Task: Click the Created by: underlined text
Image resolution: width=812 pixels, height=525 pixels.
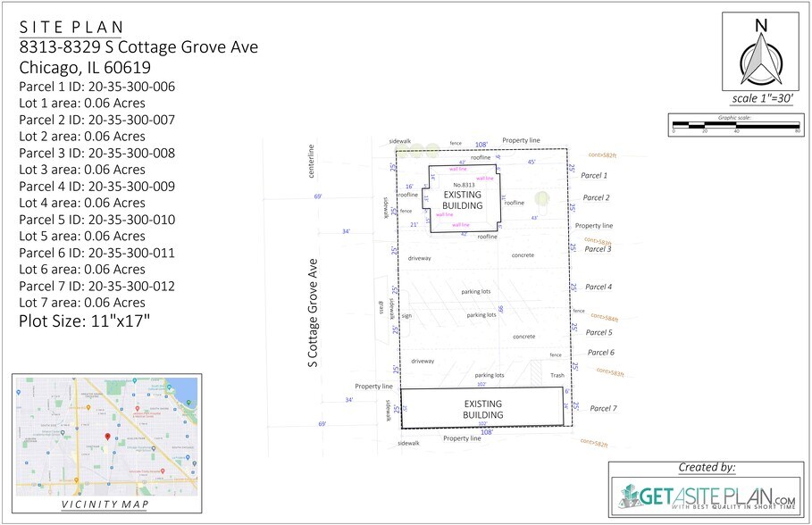Action: pyautogui.click(x=707, y=466)
